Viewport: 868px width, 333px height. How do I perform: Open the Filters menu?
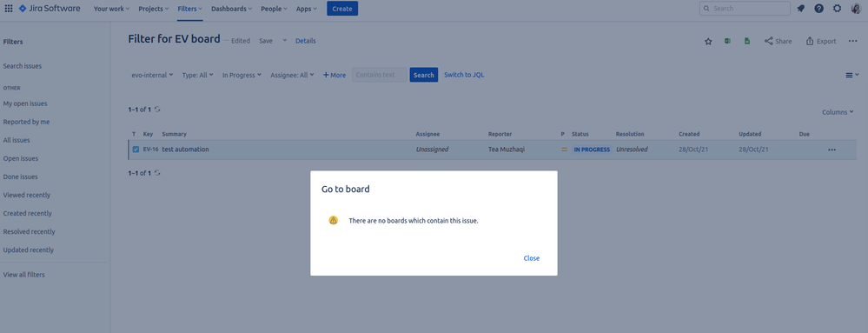[x=190, y=9]
